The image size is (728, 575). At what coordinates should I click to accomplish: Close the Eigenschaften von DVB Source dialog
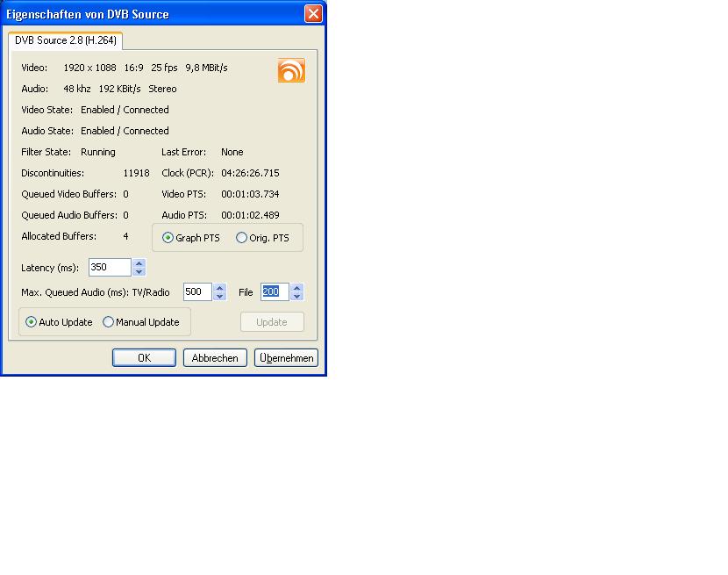[313, 13]
